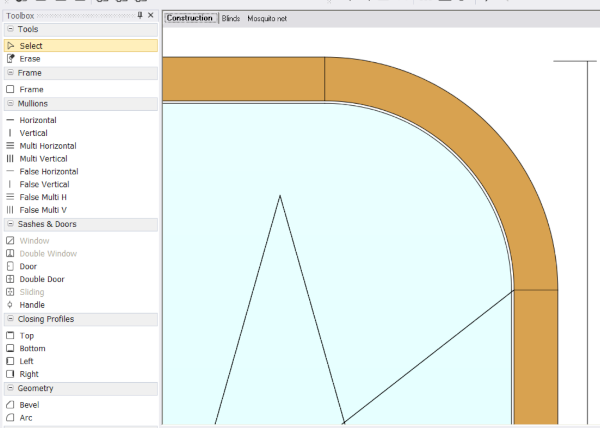Select Multi Horizontal mullion icon
Image resolution: width=600 pixels, height=428 pixels.
[x=10, y=146]
